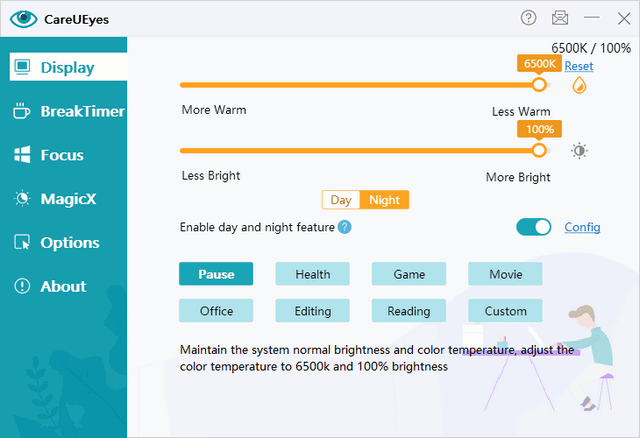640x438 pixels.
Task: Switch to the BreakTimer tab
Action: 68,111
